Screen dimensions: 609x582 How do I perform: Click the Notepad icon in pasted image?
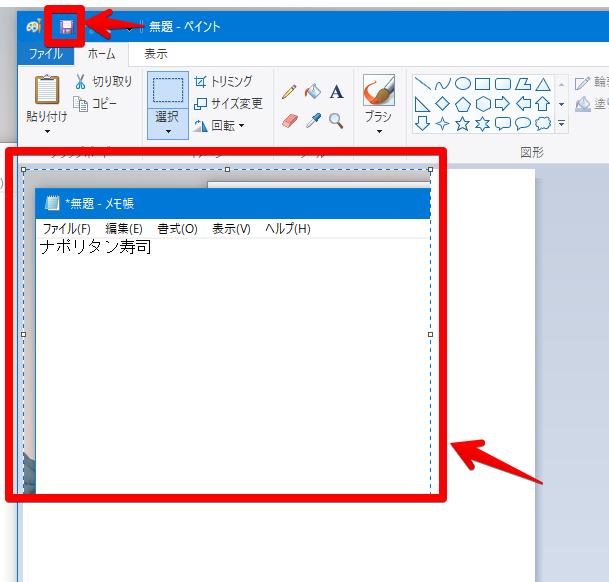52,203
